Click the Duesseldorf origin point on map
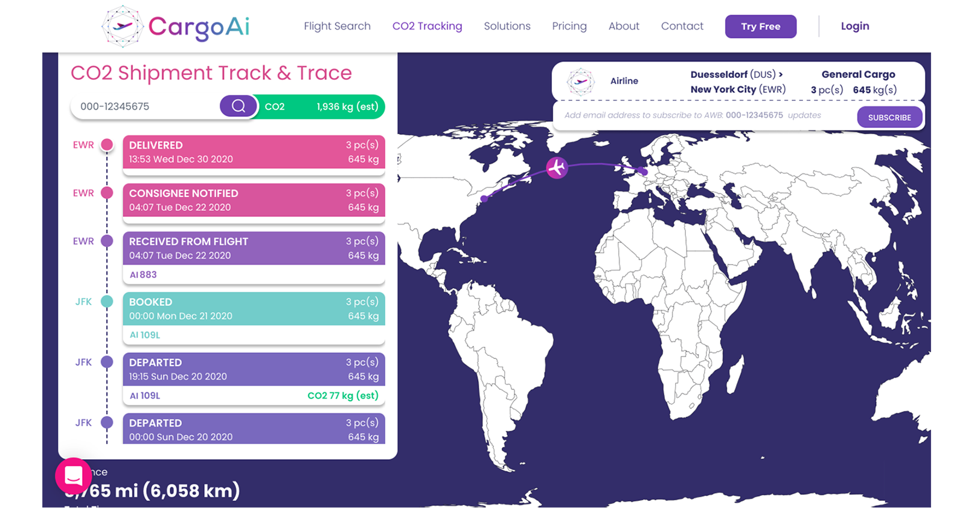This screenshot has width=980, height=510. click(x=644, y=172)
